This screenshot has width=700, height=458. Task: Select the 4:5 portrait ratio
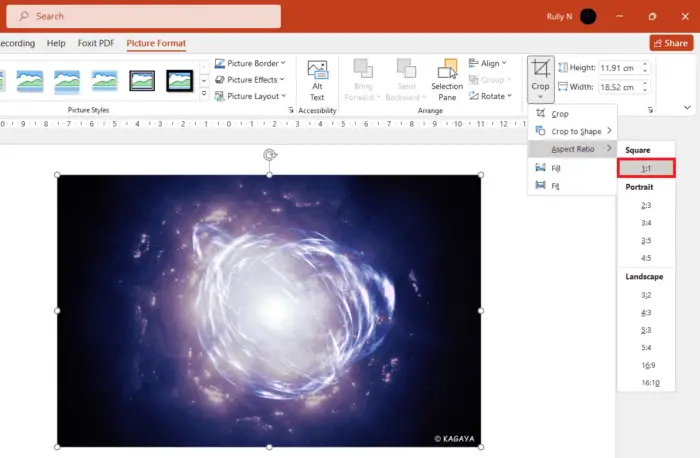(x=646, y=258)
